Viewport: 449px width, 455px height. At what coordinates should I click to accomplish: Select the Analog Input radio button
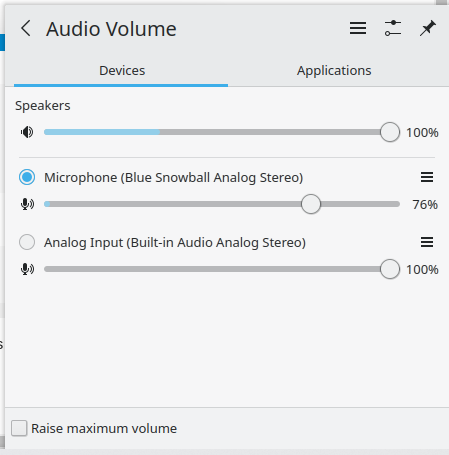click(x=27, y=242)
